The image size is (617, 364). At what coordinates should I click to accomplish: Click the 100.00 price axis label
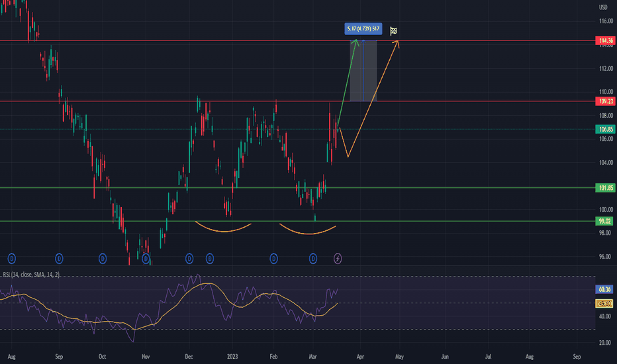coord(606,209)
